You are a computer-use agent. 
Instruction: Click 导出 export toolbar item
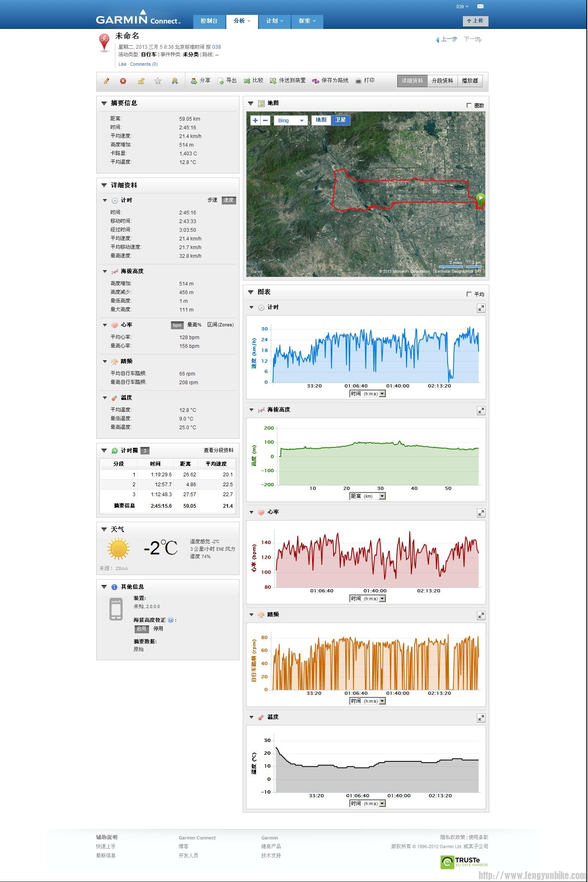227,81
